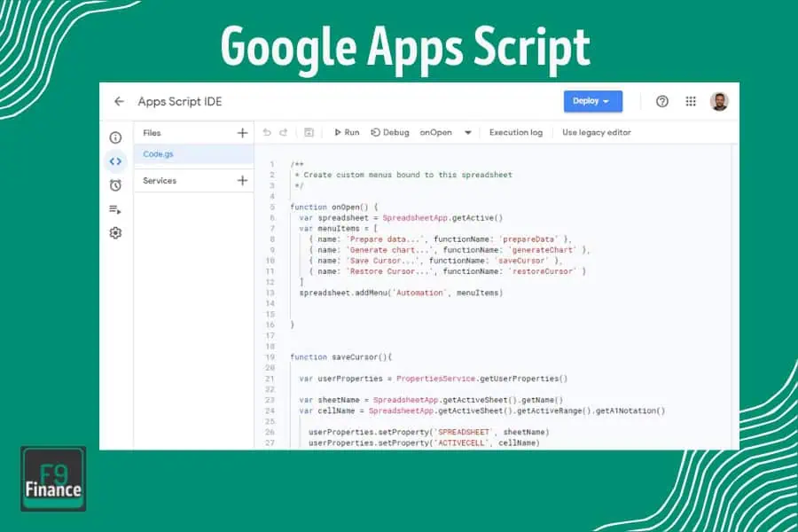Run the selected function
Viewport: 798px width, 532px height.
[346, 132]
